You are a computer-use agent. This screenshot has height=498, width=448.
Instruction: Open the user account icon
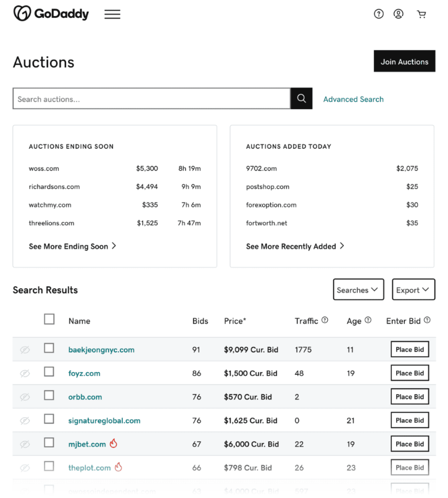click(x=399, y=14)
